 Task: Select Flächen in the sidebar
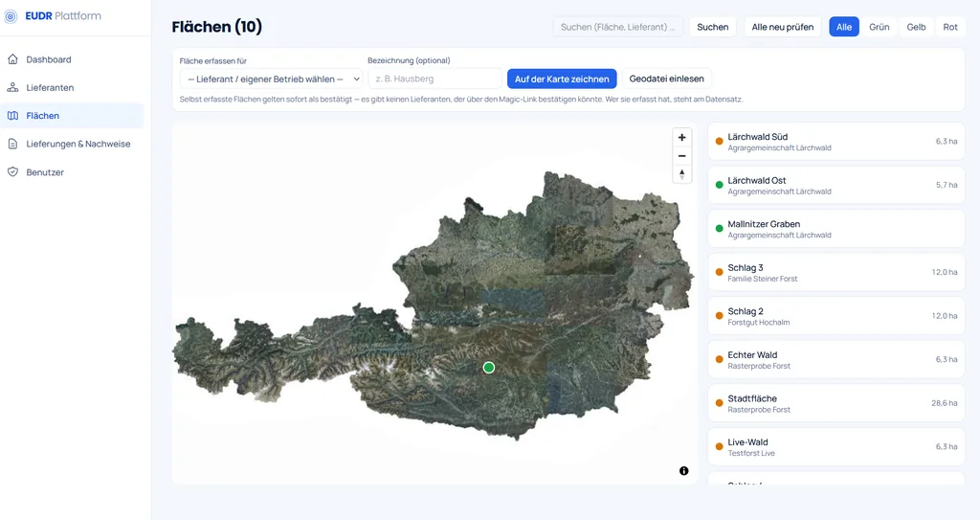[72, 116]
